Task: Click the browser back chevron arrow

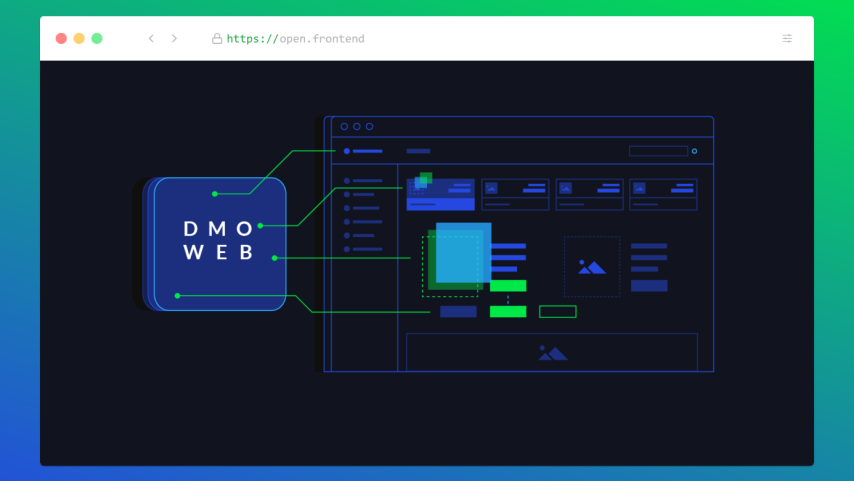Action: [151, 39]
